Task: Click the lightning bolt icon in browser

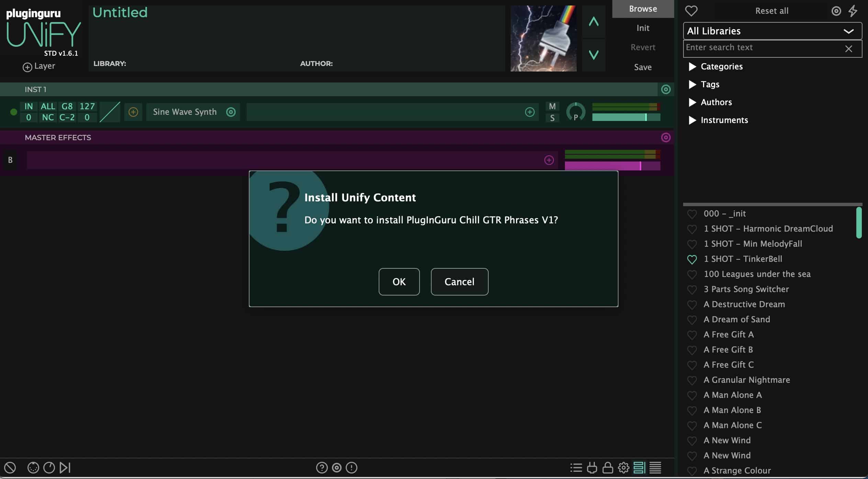Action: point(853,11)
